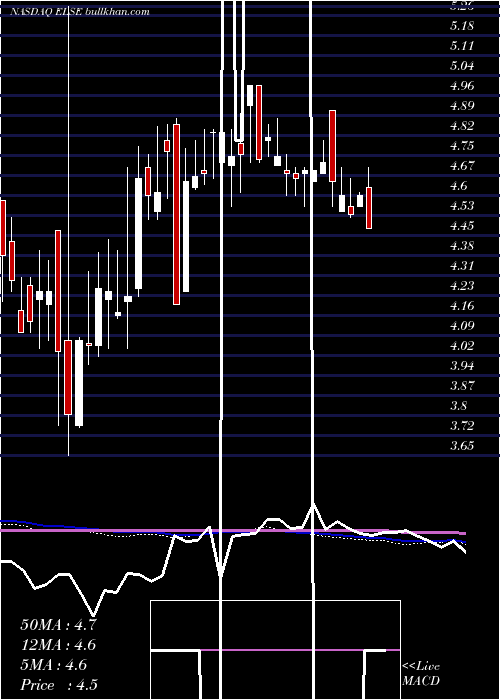Click the 4.23 price axis label

pos(462,286)
